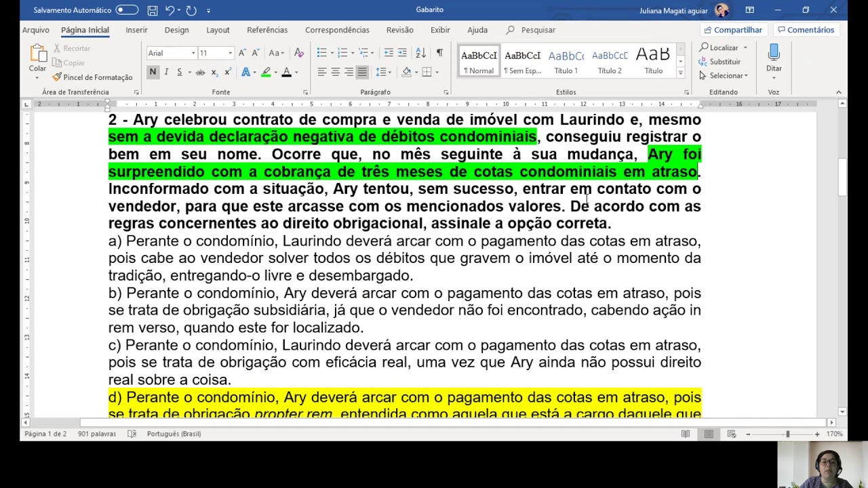Screen dimensions: 868x488
Task: Toggle underline (S) formatting
Action: click(x=180, y=72)
